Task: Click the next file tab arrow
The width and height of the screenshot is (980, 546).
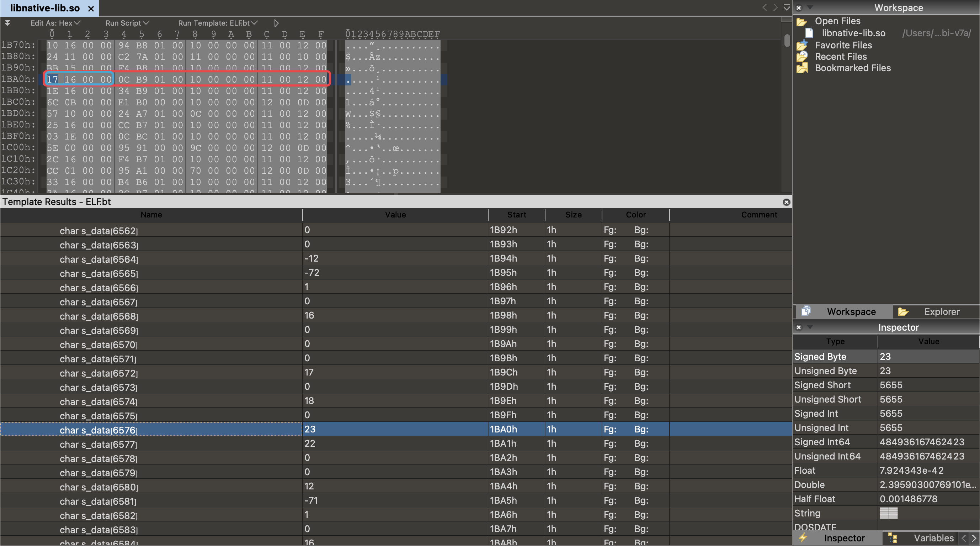Action: point(775,7)
